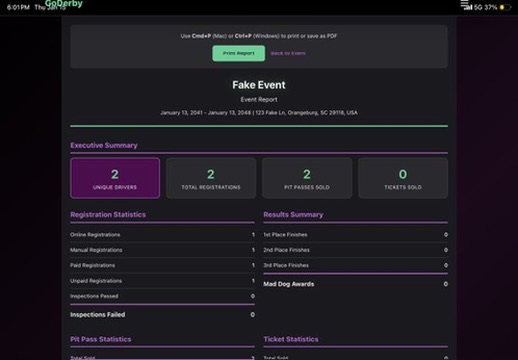
Task: Click the Registration Statistics heading
Action: [108, 214]
